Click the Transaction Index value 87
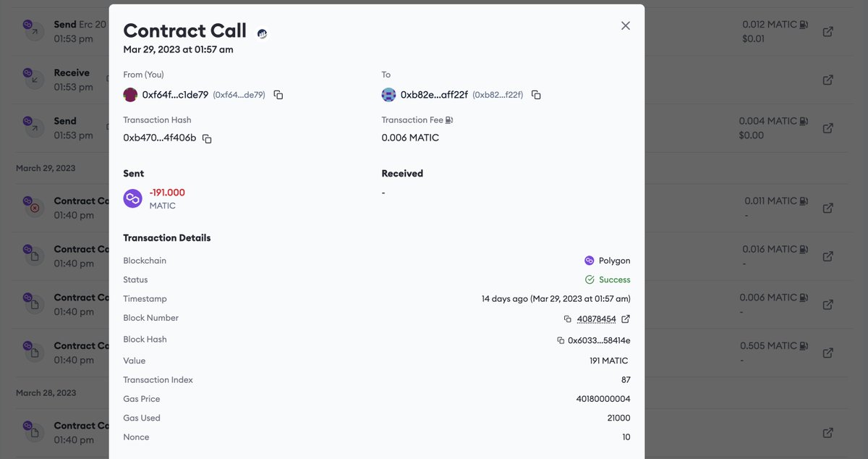The width and height of the screenshot is (868, 459). click(x=626, y=380)
